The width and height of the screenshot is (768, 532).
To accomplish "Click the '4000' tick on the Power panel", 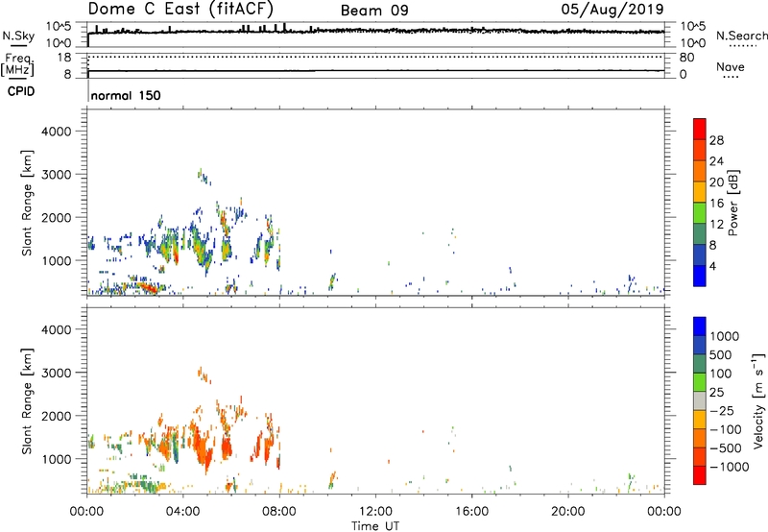I will (57, 132).
